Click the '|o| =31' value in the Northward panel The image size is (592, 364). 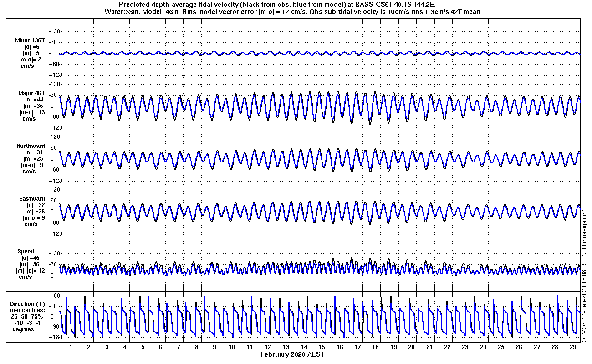click(x=34, y=152)
